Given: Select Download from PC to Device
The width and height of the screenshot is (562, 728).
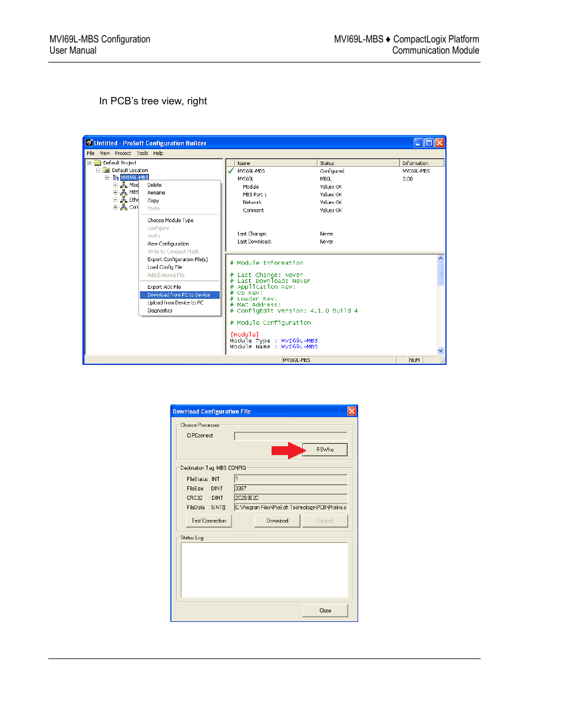Looking at the screenshot, I should [179, 295].
